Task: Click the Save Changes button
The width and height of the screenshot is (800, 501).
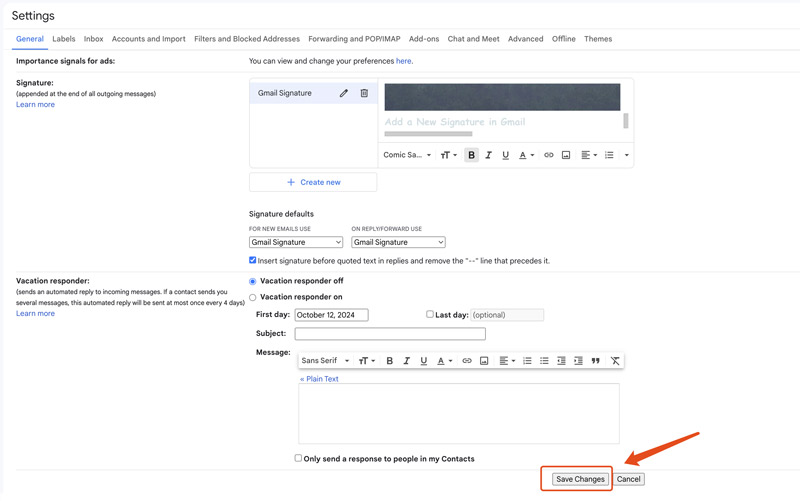Action: (580, 479)
